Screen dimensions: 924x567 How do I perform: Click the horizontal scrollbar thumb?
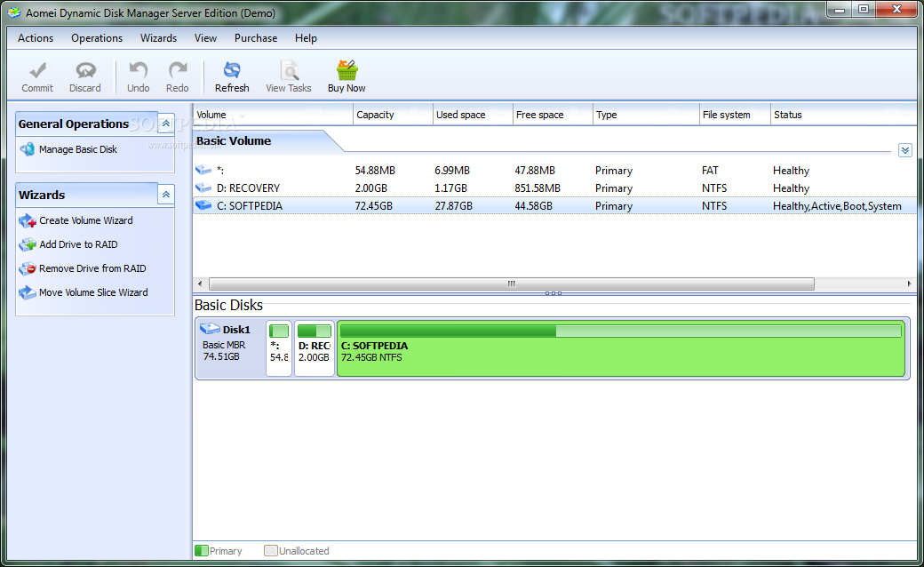coord(512,283)
